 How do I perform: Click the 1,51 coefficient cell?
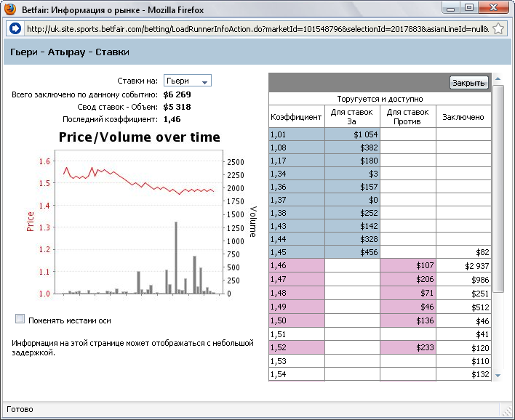point(297,334)
